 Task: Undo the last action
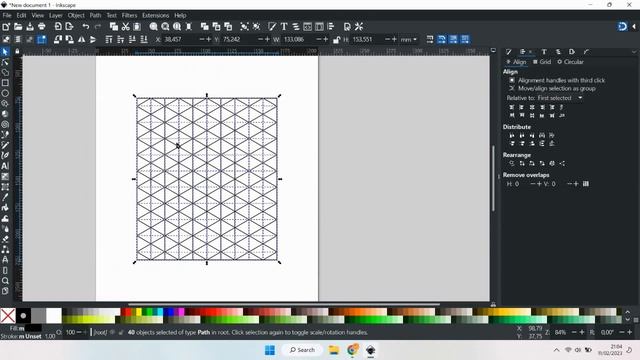[x=86, y=27]
